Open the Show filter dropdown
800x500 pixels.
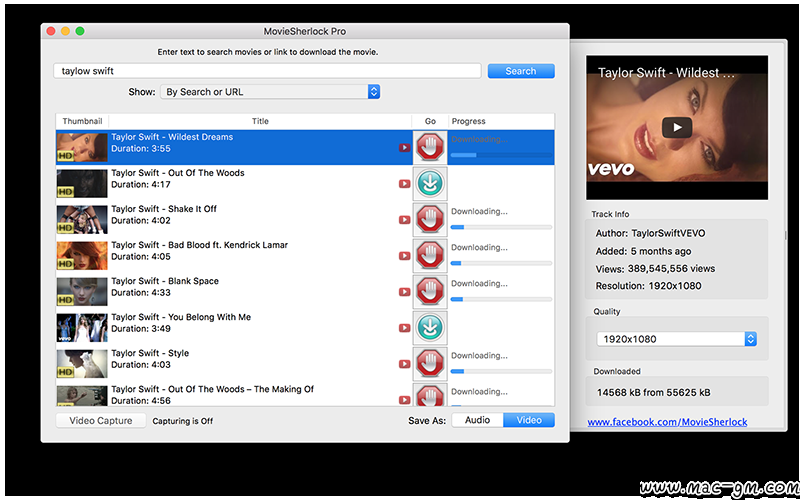coord(270,92)
